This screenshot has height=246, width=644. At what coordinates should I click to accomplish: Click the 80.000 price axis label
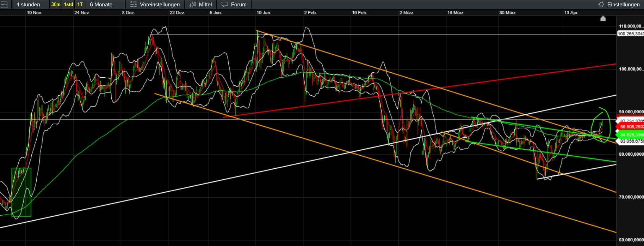click(631, 155)
